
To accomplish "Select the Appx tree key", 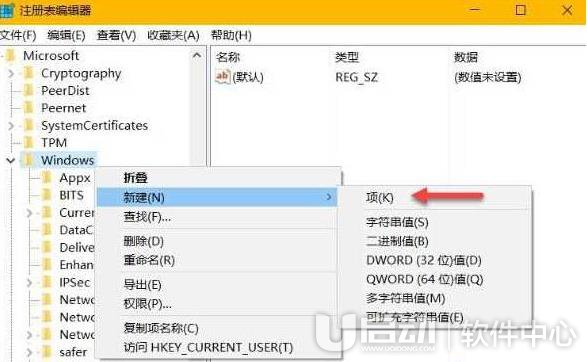I will (75, 178).
